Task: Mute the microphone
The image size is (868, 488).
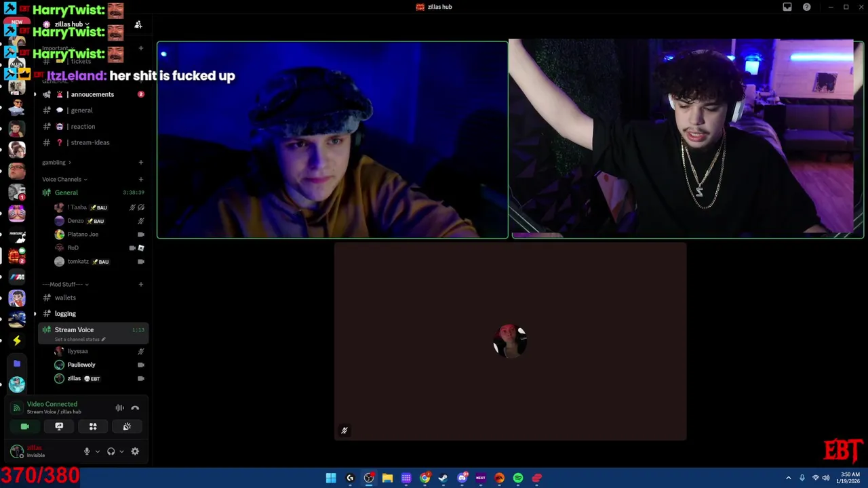Action: coord(87,451)
